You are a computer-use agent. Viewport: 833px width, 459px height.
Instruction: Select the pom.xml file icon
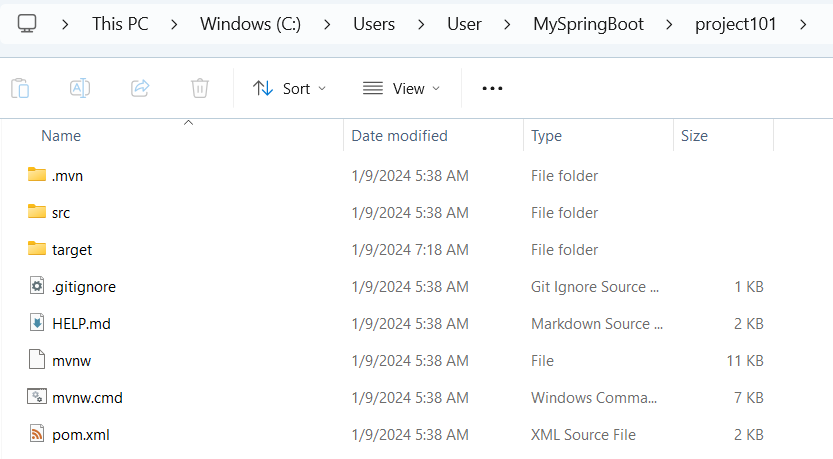tap(37, 434)
